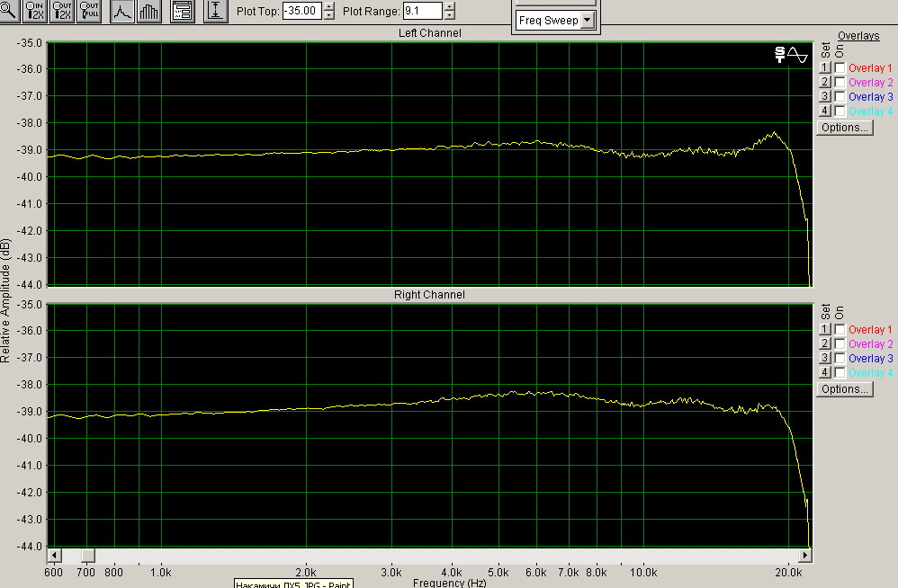Screen dimensions: 898x588
Task: Select the bar graph plot style icon
Action: pos(149,12)
